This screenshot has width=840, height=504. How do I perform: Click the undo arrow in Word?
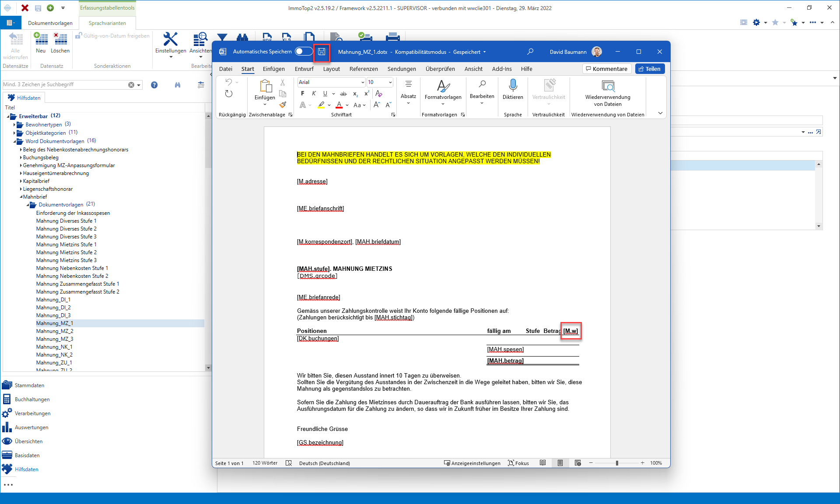click(x=229, y=82)
